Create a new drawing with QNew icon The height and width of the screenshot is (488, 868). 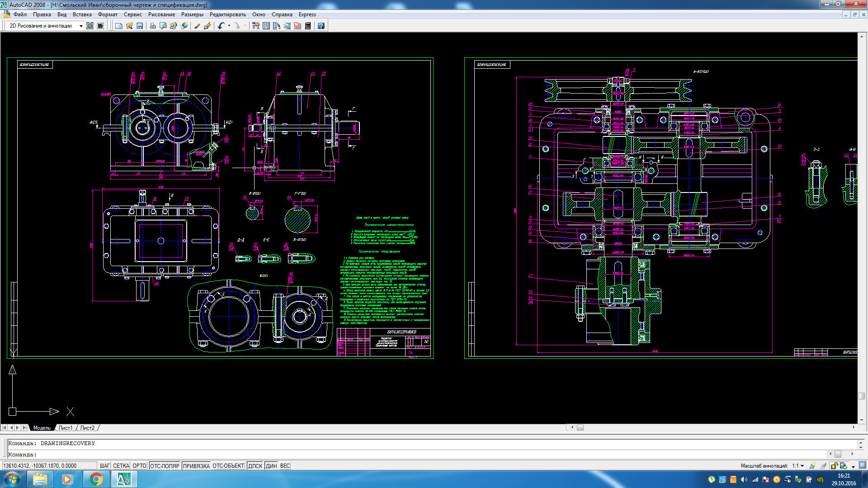pos(119,26)
